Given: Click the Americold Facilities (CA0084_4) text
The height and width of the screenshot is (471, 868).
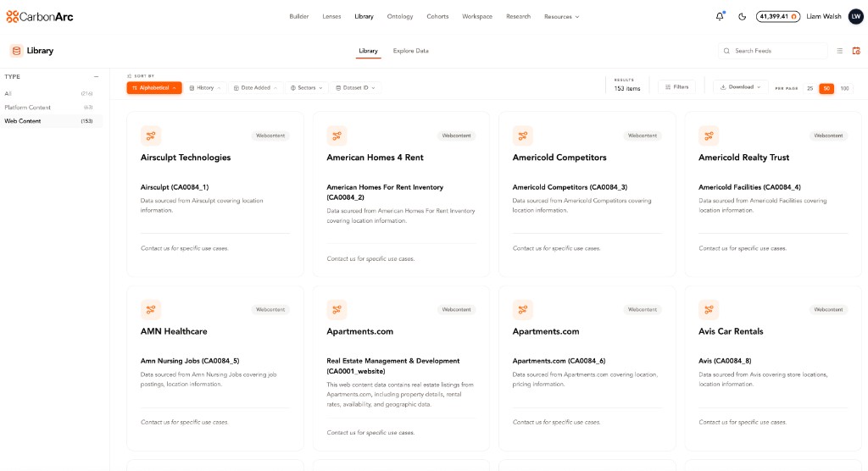Looking at the screenshot, I should click(x=749, y=187).
